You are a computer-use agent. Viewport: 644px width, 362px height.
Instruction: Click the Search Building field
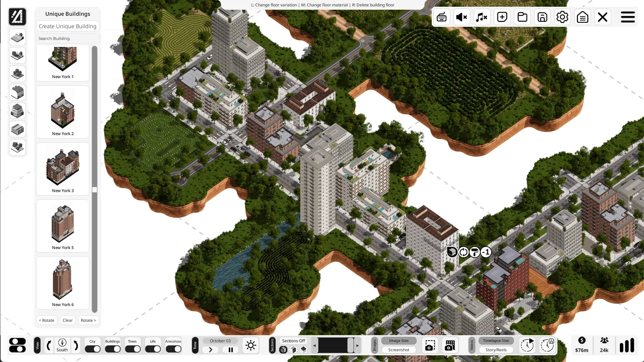click(x=67, y=39)
